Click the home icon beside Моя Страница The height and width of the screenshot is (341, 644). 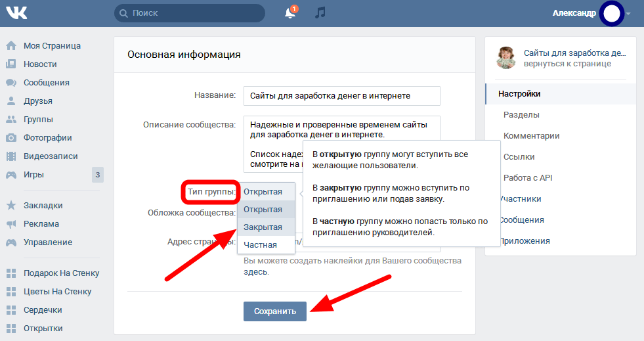click(11, 45)
